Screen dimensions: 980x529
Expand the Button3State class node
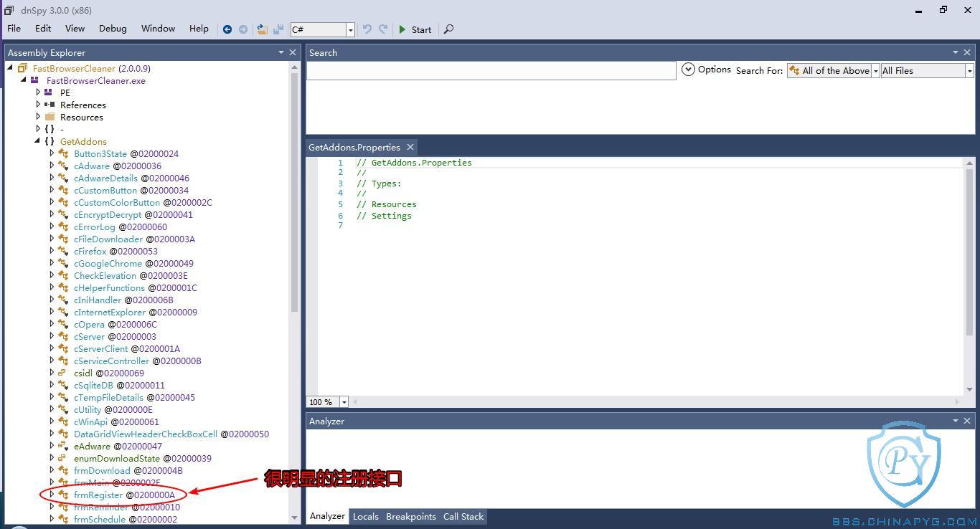(52, 153)
